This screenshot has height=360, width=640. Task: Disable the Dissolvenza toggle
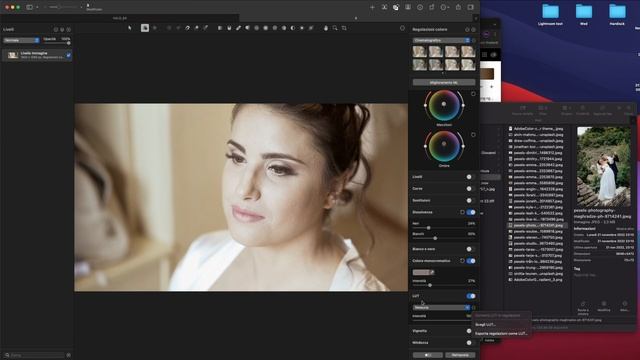pyautogui.click(x=471, y=212)
